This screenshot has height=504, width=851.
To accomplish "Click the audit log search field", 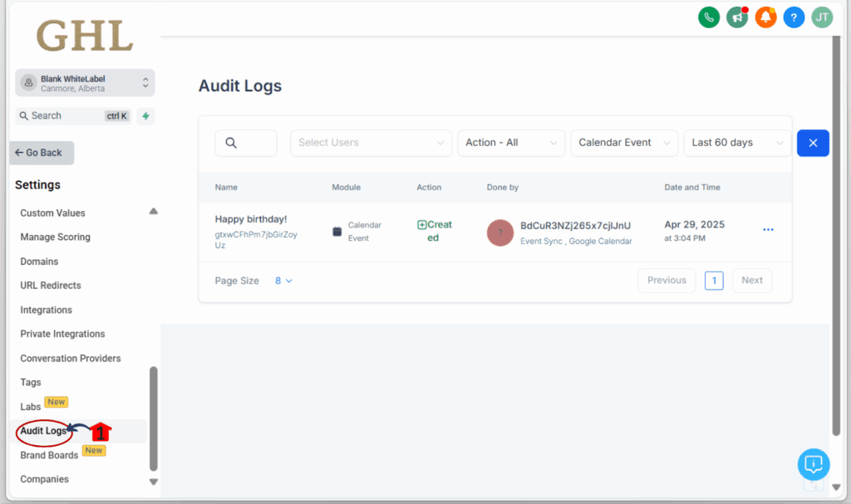I will [246, 143].
